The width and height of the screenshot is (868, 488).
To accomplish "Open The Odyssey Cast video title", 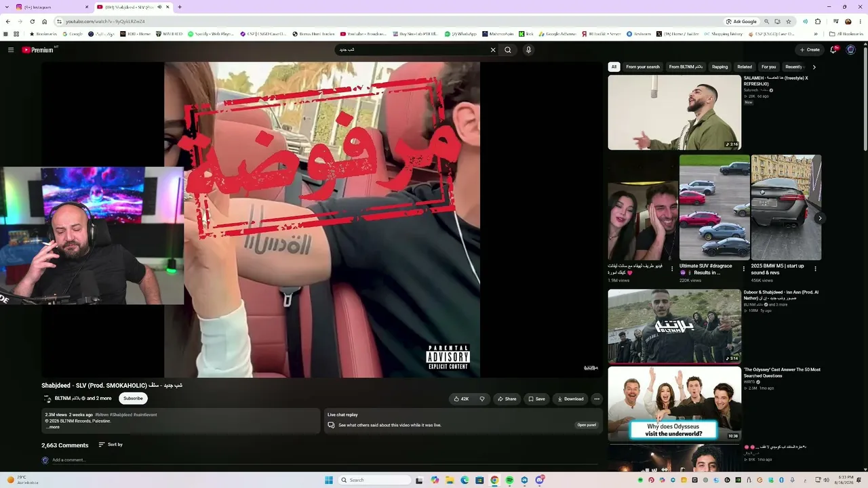I will point(782,373).
